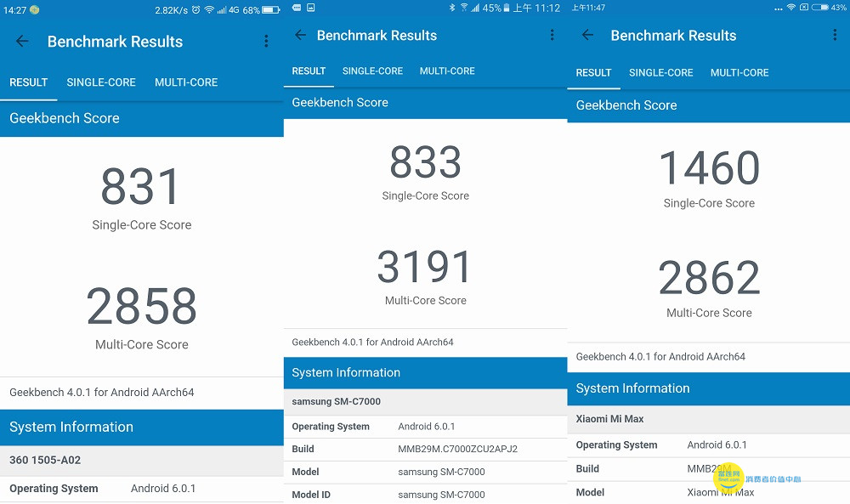This screenshot has height=504, width=850.
Task: Tap Operating System row on Xiaomi screen
Action: click(x=709, y=445)
